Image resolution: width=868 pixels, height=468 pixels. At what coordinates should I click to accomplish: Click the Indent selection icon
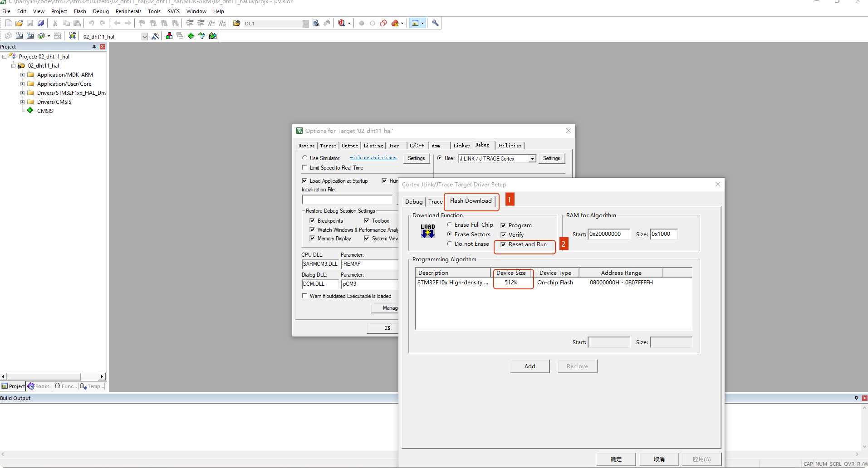190,23
